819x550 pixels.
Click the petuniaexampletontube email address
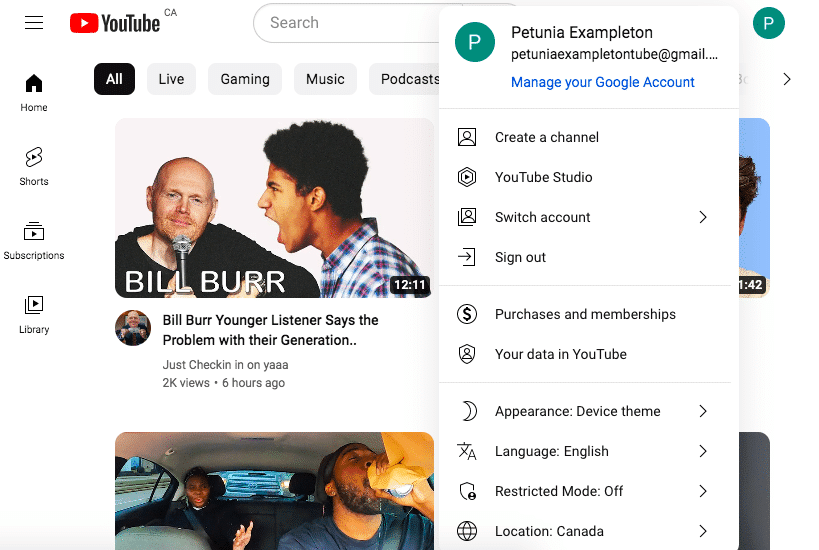pos(614,54)
